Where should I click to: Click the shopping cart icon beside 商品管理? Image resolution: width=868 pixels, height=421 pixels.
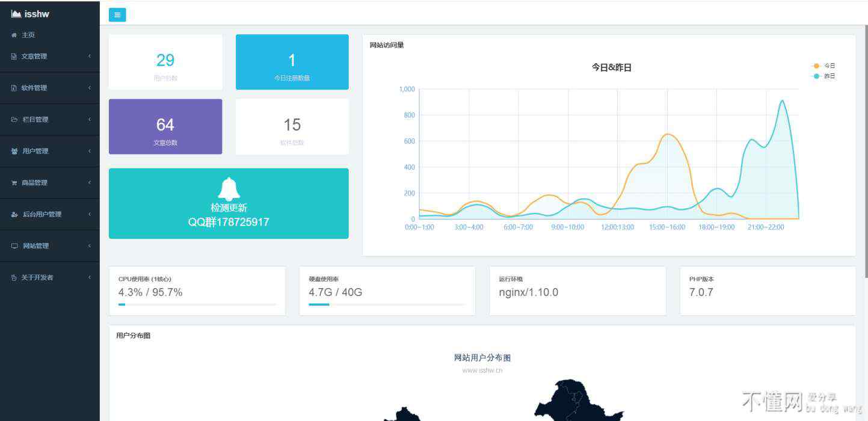coord(14,183)
